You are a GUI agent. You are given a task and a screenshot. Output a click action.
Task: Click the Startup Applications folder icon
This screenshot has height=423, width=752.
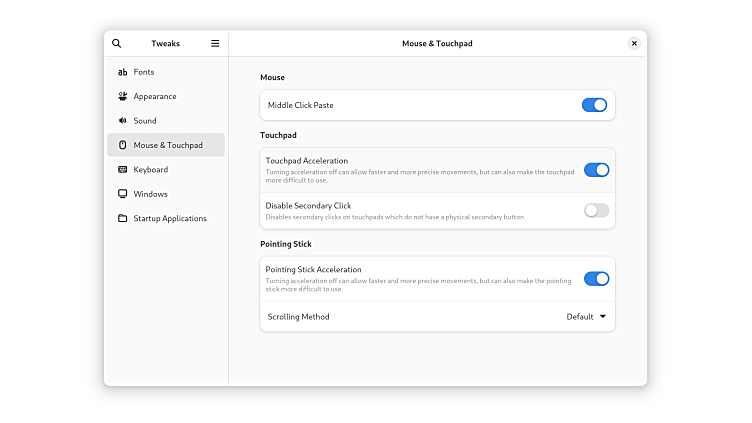pos(122,218)
